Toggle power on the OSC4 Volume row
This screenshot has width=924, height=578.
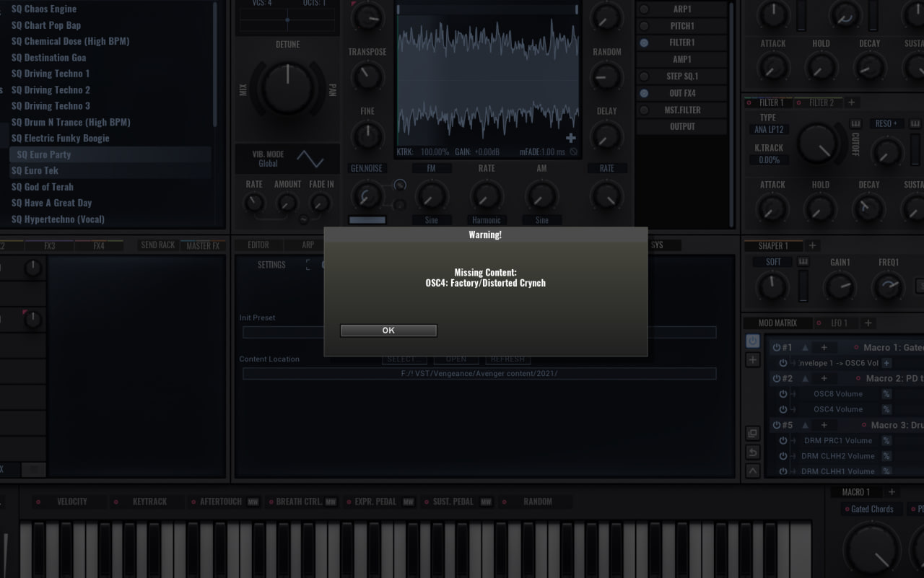(x=783, y=409)
